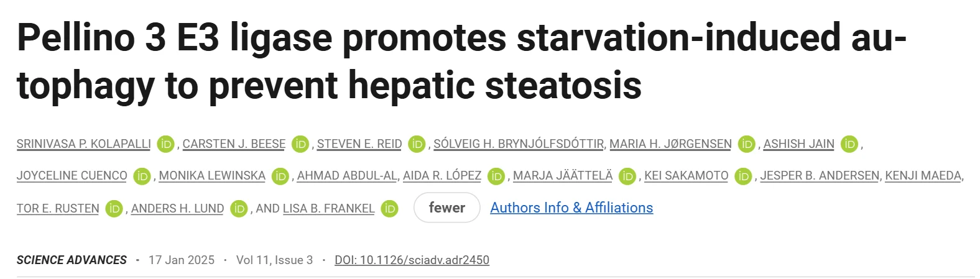Select author Jesper B. Andersen

pos(820,176)
